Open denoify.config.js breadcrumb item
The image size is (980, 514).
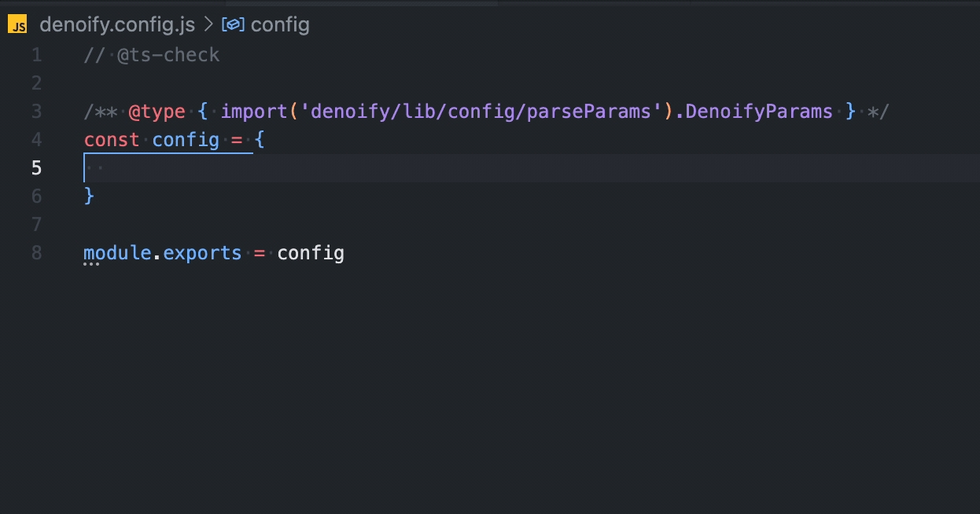click(x=117, y=25)
